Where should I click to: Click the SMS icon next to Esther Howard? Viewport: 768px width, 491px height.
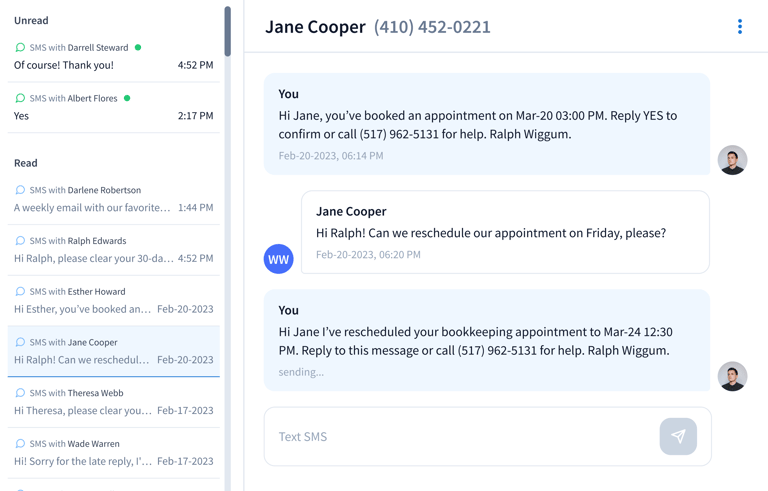(x=20, y=292)
